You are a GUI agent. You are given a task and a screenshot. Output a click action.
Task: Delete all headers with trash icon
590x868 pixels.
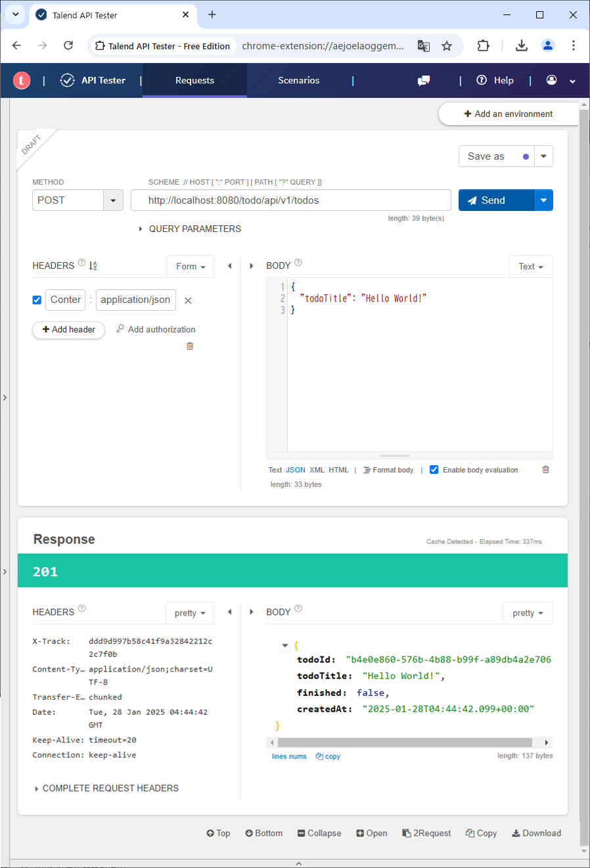(190, 346)
